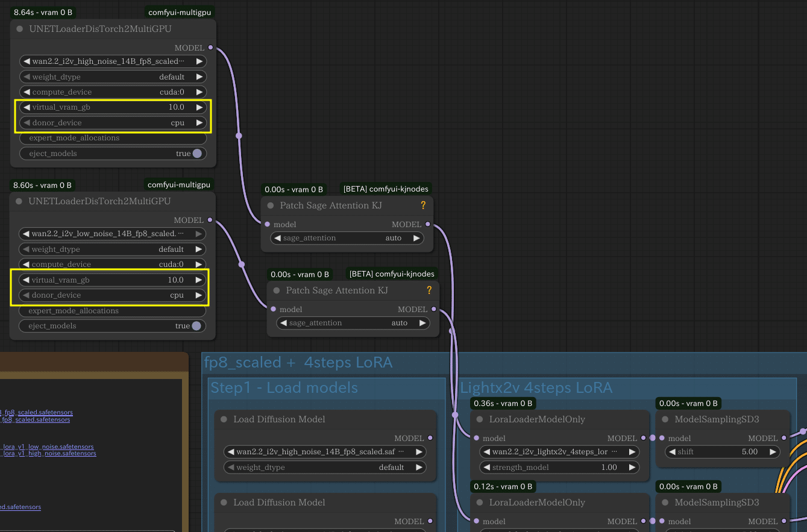The image size is (807, 532).
Task: Click MODEL output port on low-noise UNET loader
Action: (x=210, y=220)
